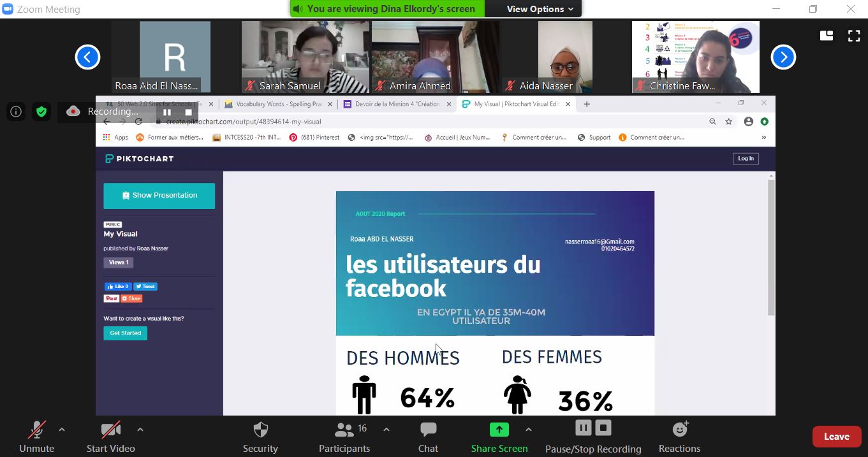Open the View Options dropdown
This screenshot has width=868, height=457.
click(x=540, y=9)
